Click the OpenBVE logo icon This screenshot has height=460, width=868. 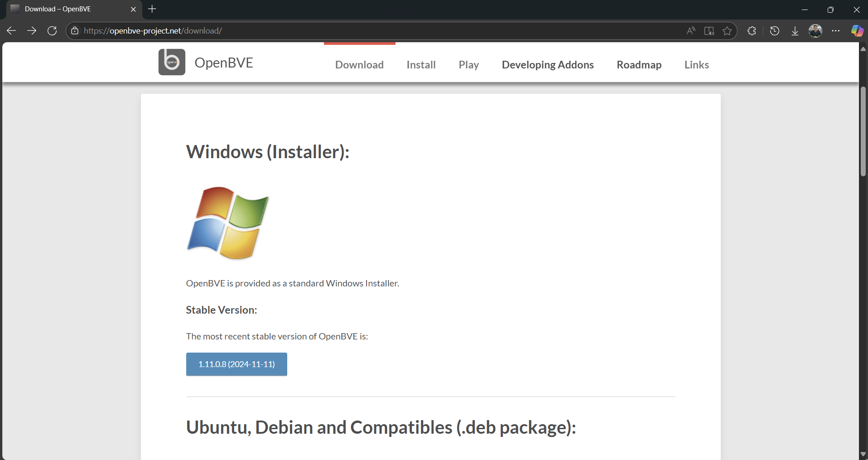172,62
